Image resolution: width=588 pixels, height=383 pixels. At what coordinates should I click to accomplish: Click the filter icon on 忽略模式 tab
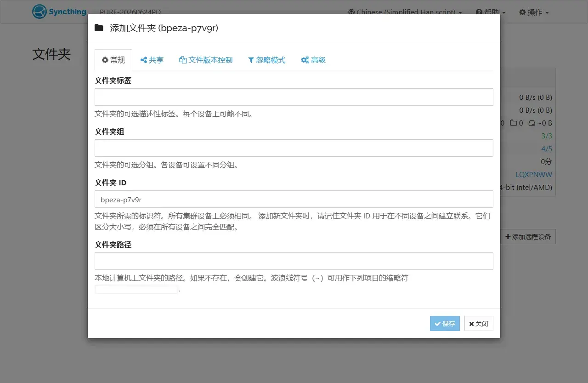click(x=251, y=60)
